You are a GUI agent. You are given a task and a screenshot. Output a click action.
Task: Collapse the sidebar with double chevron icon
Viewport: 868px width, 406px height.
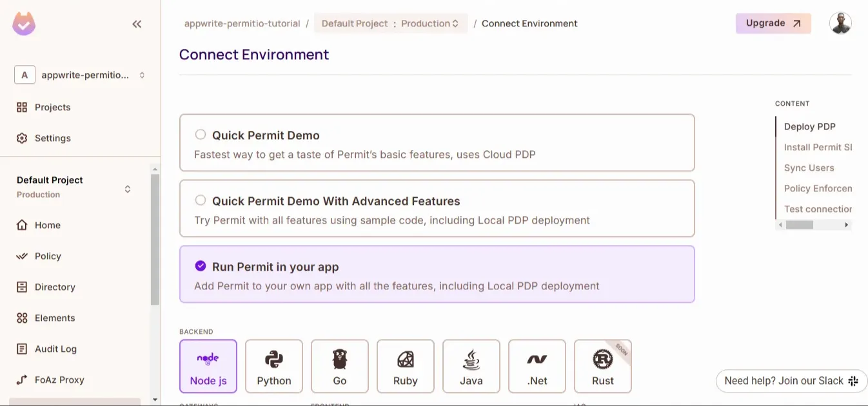[x=137, y=24]
